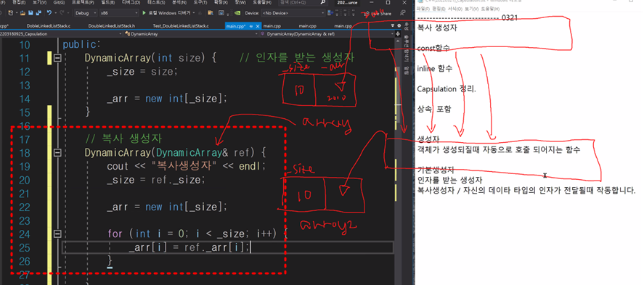Open the 분석(N) menu
The image size is (644, 285).
coord(179,2)
